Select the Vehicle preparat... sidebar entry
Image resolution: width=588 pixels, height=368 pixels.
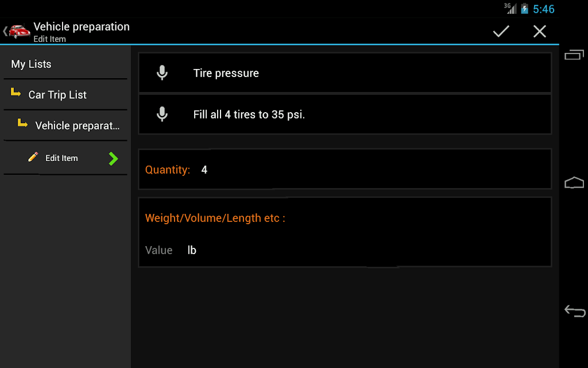pyautogui.click(x=65, y=125)
